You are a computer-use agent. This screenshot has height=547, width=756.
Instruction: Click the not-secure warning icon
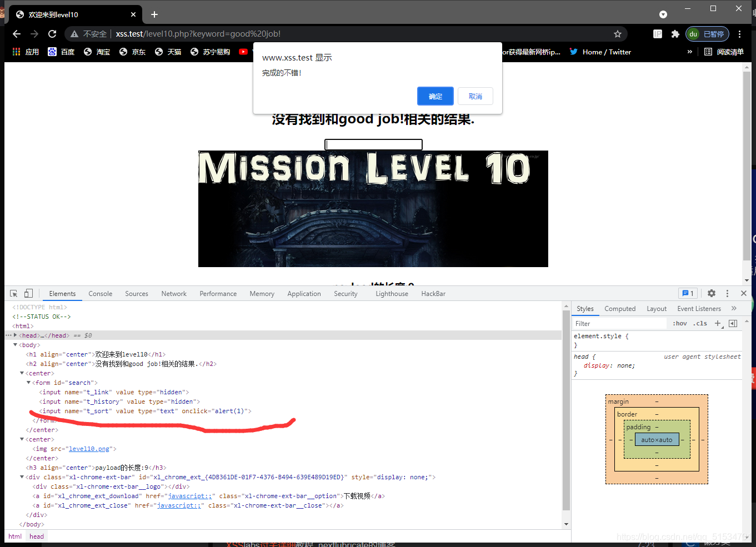(74, 34)
